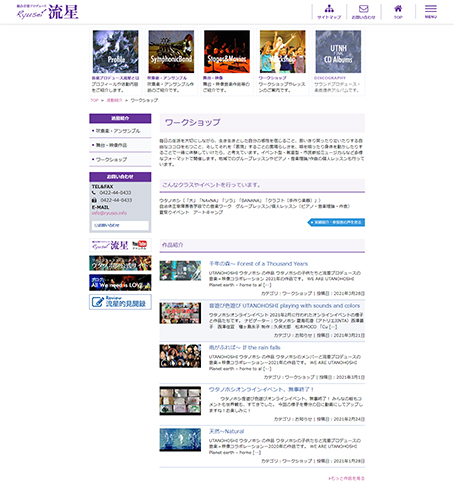Click the If the rain falls thumbnail

180,356
